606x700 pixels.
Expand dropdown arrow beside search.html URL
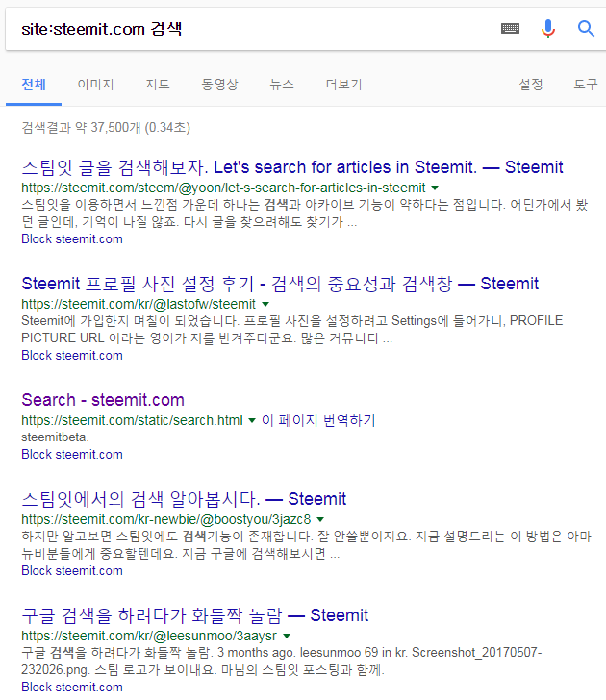tap(252, 420)
